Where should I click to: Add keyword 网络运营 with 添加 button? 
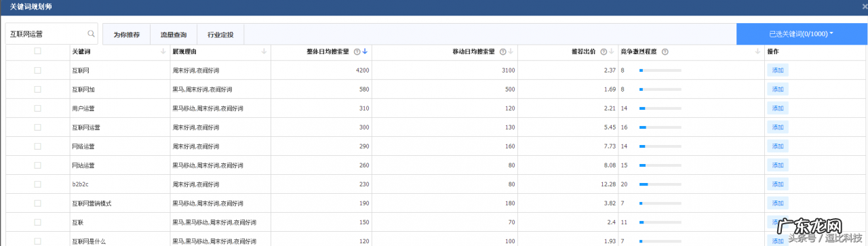778,146
